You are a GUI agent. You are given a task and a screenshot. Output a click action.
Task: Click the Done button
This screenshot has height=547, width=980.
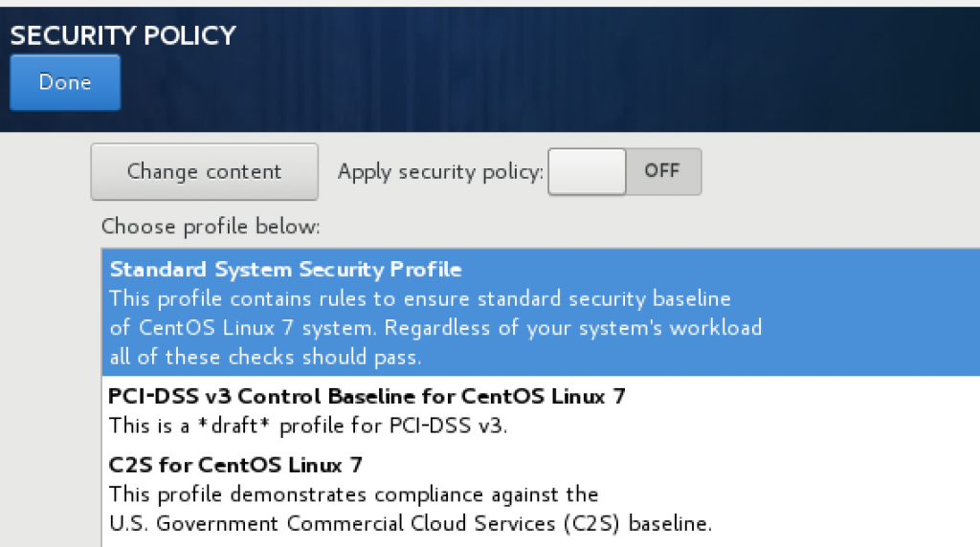pos(65,82)
